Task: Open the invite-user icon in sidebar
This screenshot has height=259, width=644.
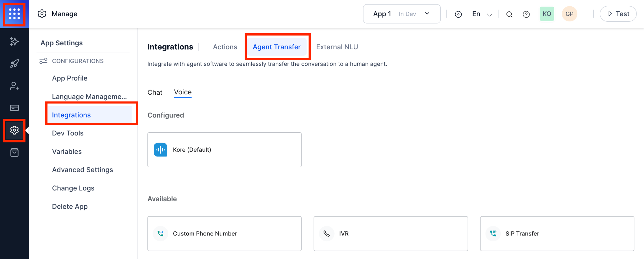Action: (14, 85)
